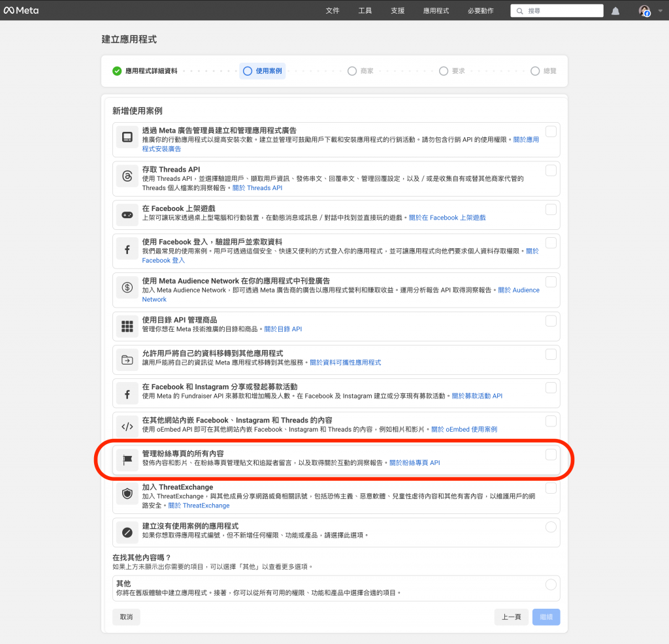Select 管理粉絲專頁的所有內容 option

tap(551, 455)
